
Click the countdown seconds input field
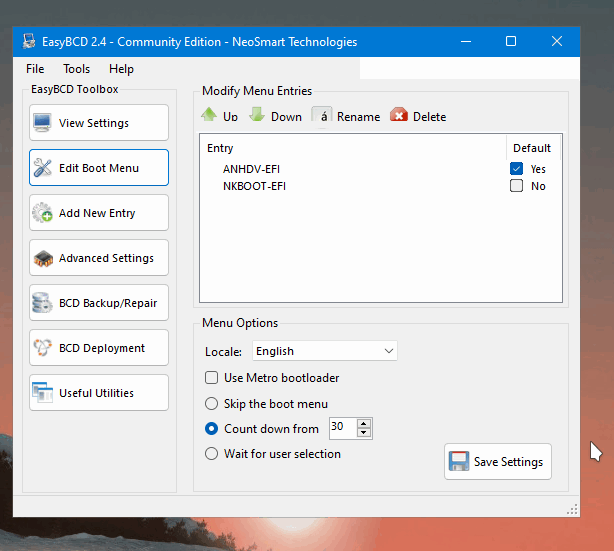[x=343, y=428]
